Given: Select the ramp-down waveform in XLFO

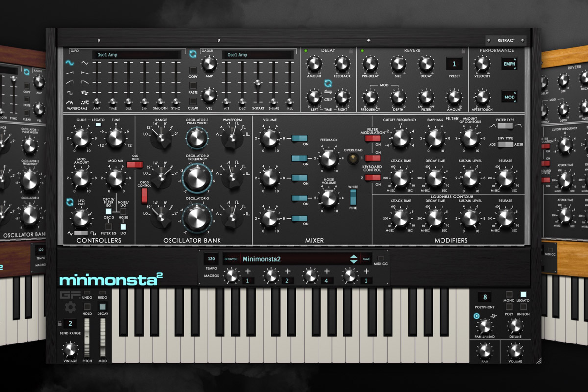Looking at the screenshot, I should point(85,73).
